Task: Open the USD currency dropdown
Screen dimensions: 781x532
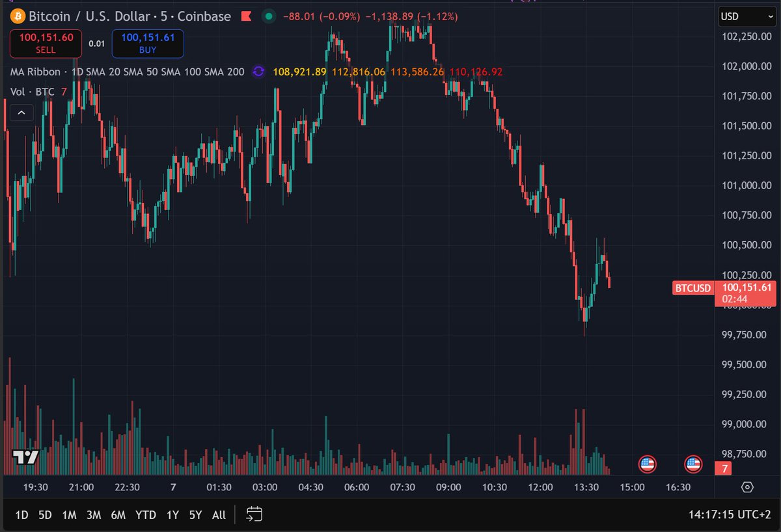Action: (747, 16)
